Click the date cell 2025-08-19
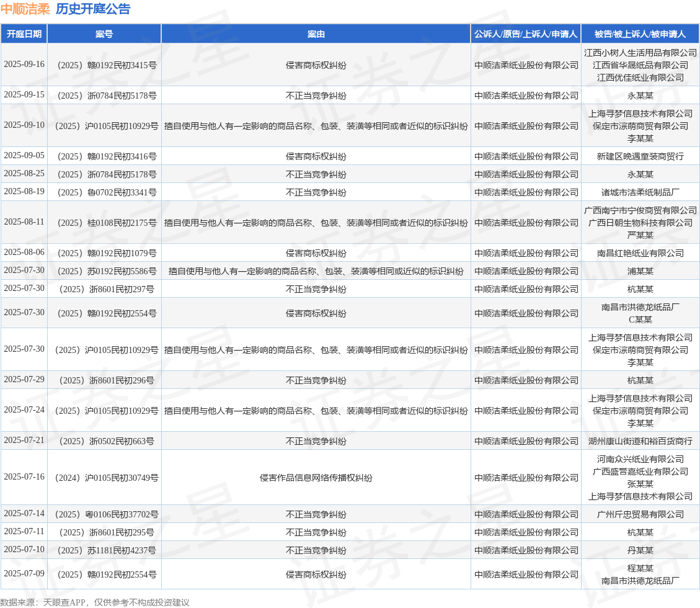 24,191
